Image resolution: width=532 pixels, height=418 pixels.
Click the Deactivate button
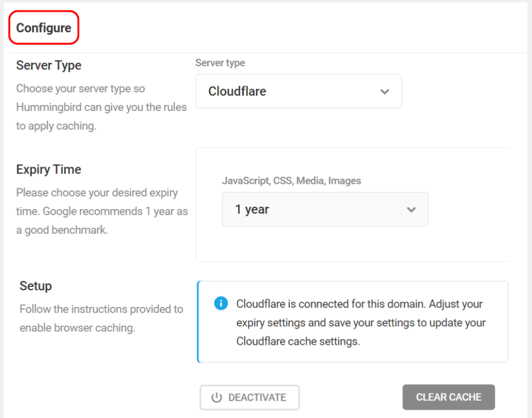249,397
